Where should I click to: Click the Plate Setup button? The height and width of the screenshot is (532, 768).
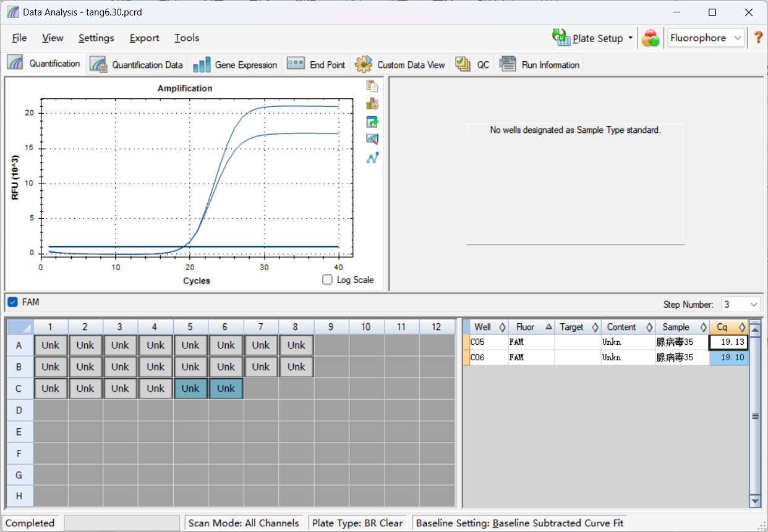588,38
